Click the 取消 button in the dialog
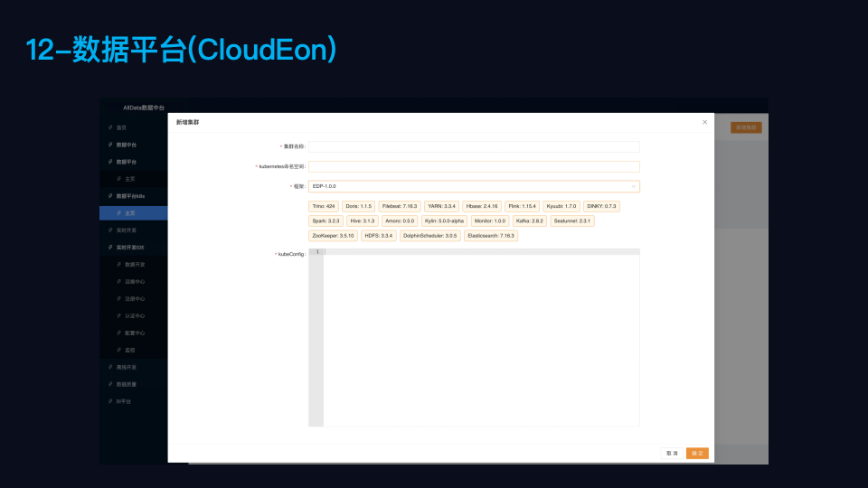 (x=672, y=453)
